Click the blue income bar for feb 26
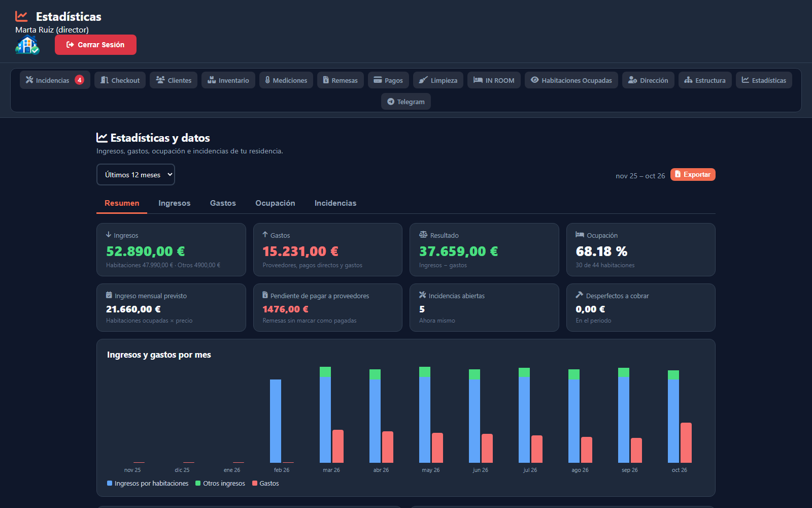 click(276, 421)
